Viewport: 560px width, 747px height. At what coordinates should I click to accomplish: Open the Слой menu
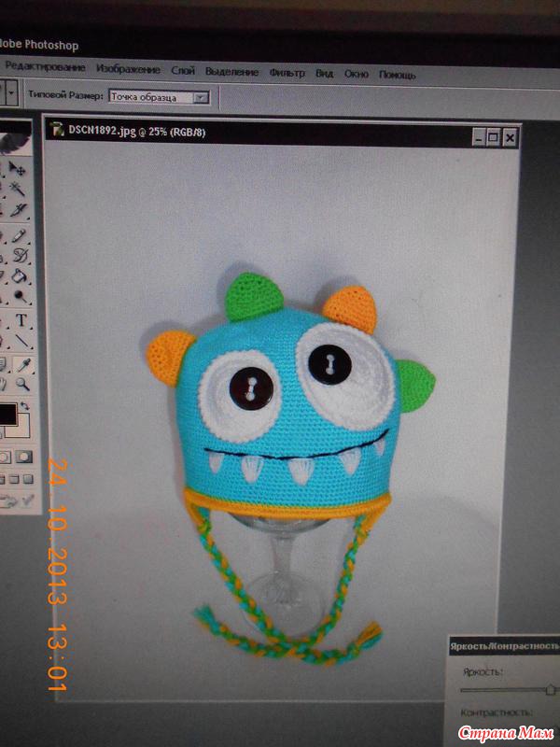click(x=183, y=71)
